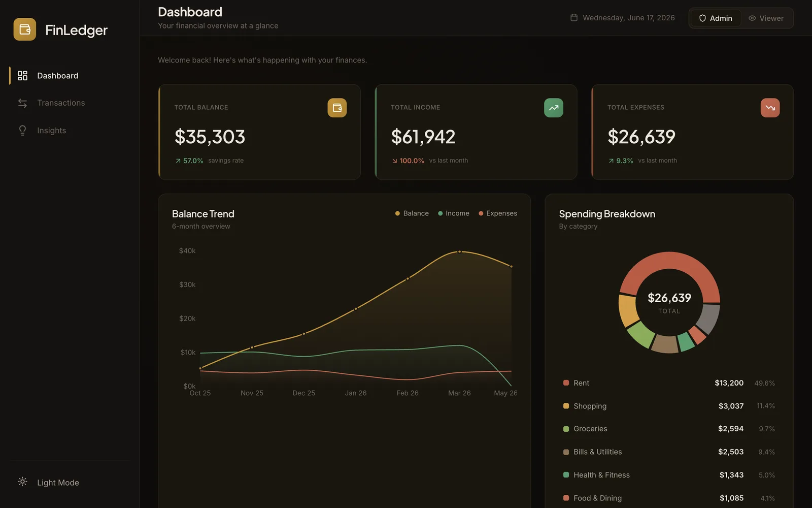Open the Dashboard page from sidebar
Image resolution: width=812 pixels, height=508 pixels.
pos(70,76)
